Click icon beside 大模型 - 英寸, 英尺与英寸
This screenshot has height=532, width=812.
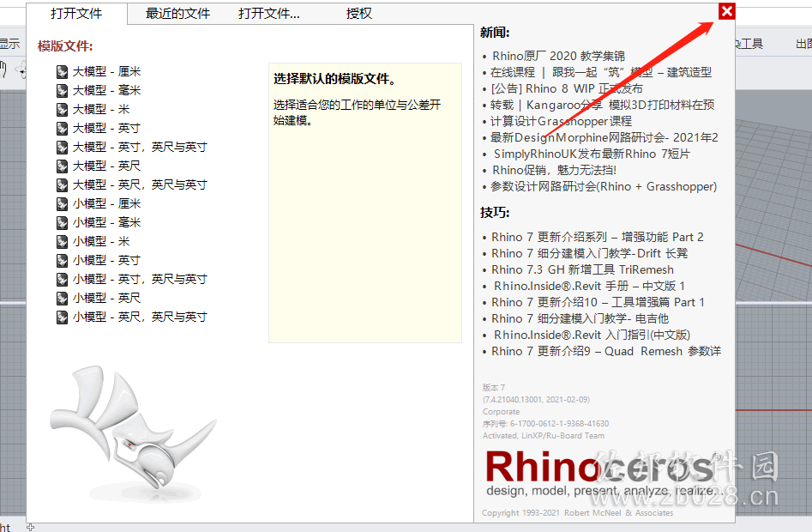tap(62, 148)
